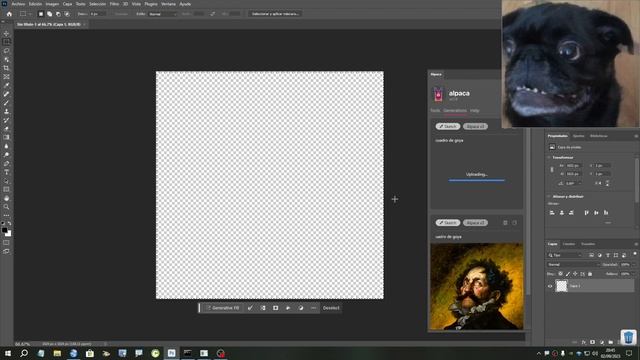Screen dimensions: 640x360
Task: Choose Intersect with selection mode icon
Action: 67,14
